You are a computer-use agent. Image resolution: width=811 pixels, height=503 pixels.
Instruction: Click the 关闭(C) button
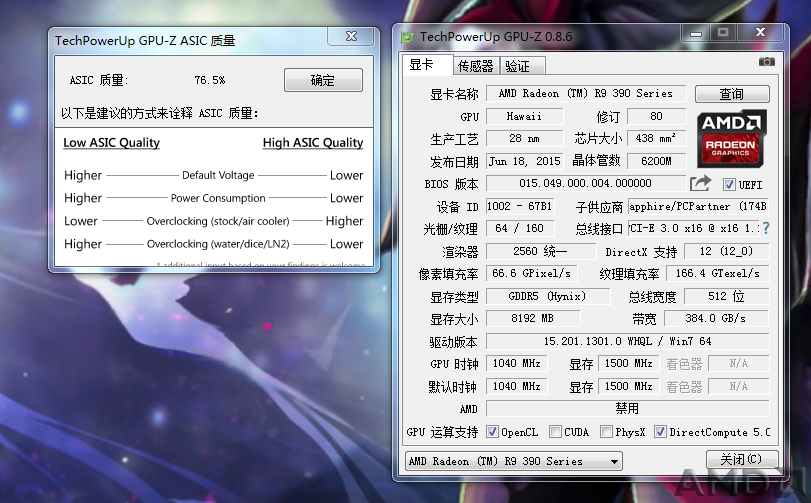742,459
